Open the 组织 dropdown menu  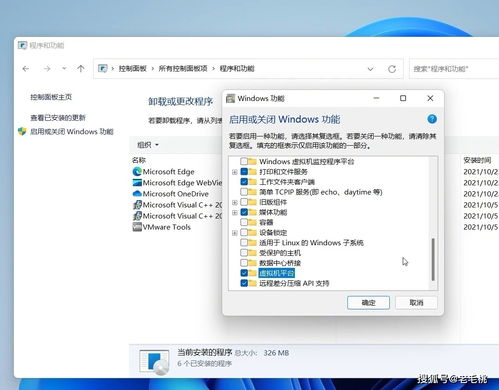pyautogui.click(x=148, y=145)
